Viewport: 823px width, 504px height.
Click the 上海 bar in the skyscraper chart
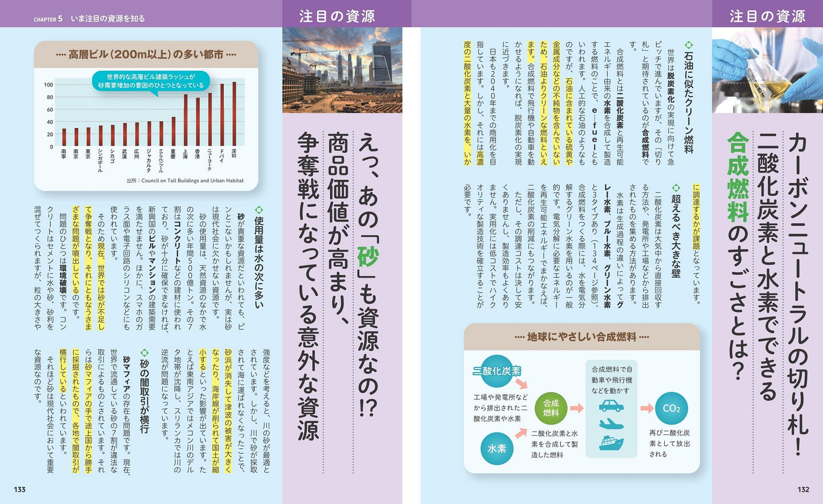(x=185, y=120)
